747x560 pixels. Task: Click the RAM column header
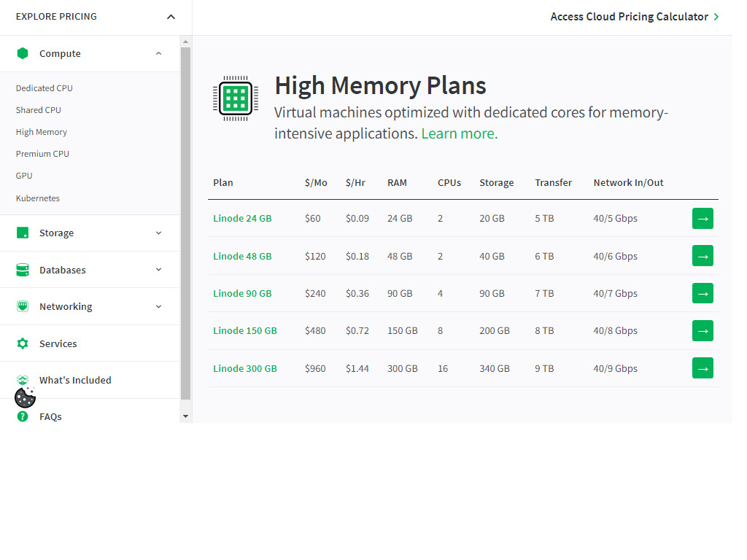tap(398, 183)
